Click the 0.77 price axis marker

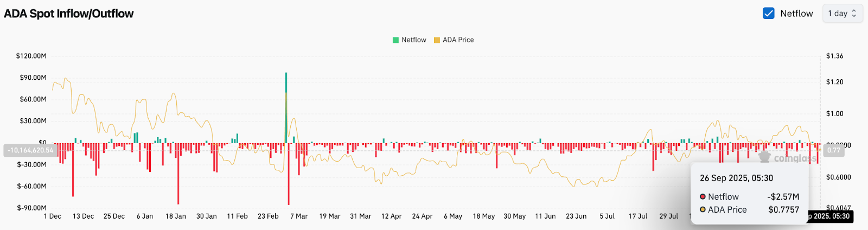[834, 150]
